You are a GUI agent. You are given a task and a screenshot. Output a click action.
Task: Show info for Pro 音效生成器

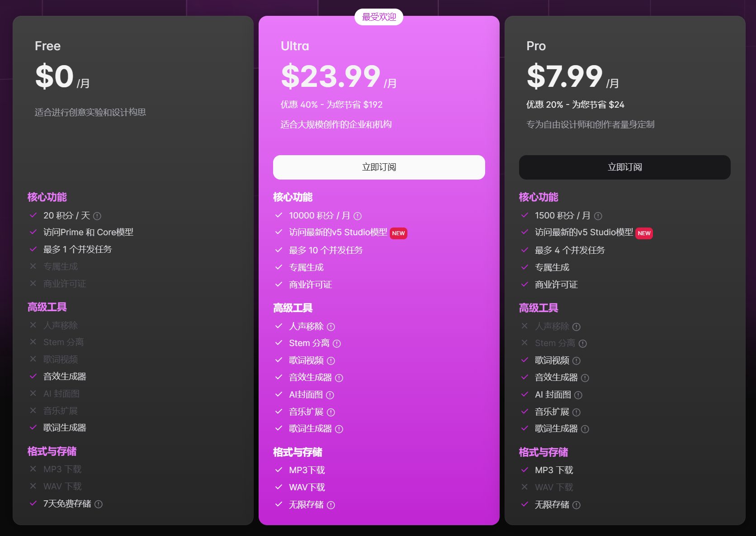(x=585, y=378)
